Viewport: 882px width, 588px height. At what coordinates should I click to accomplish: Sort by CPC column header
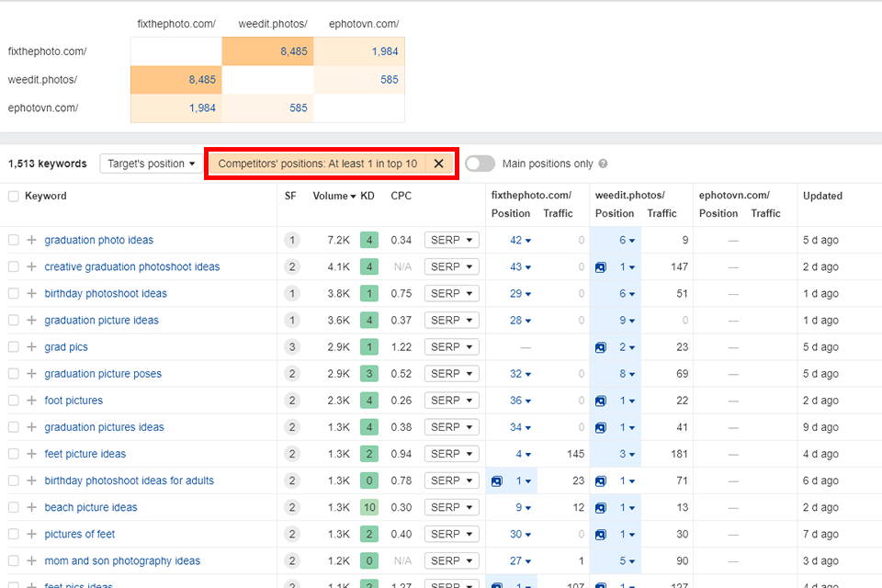(x=401, y=196)
